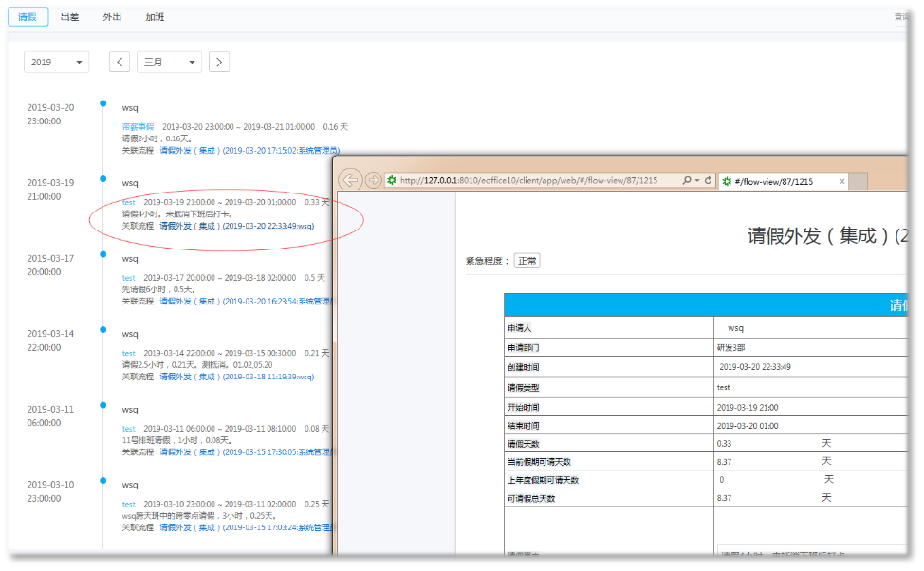Click the 请假类型 label cell

(x=609, y=387)
